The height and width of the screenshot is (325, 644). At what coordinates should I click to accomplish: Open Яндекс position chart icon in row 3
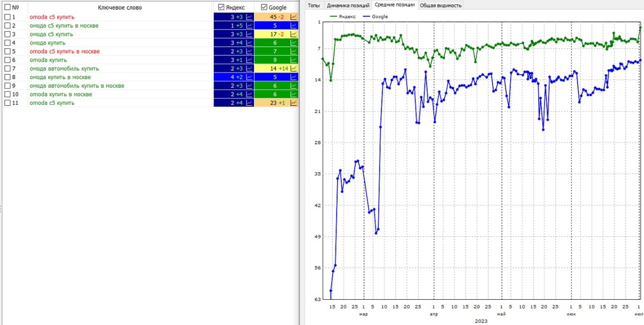(x=249, y=34)
